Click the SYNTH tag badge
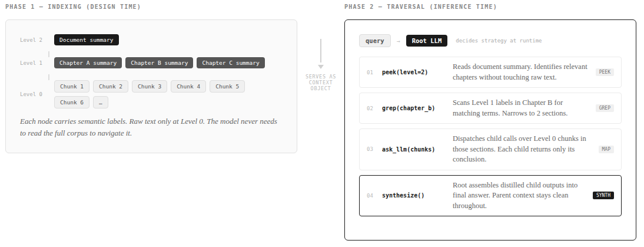The width and height of the screenshot is (644, 247). (x=603, y=195)
